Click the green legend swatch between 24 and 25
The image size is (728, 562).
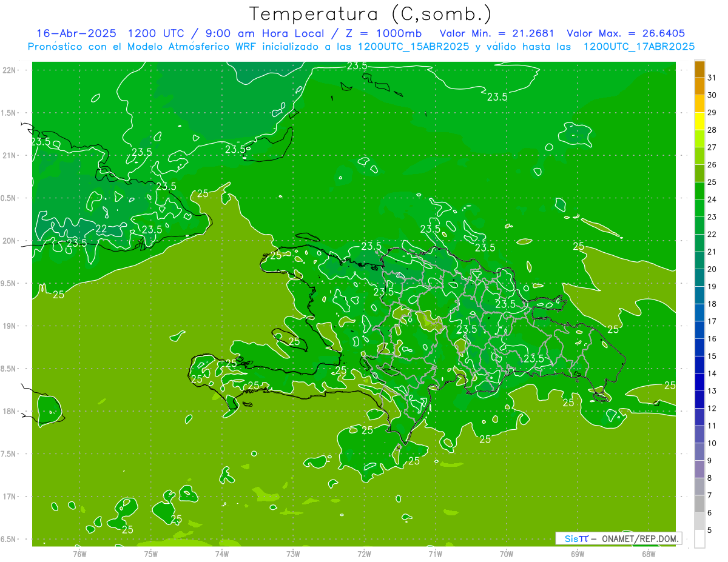[699, 191]
